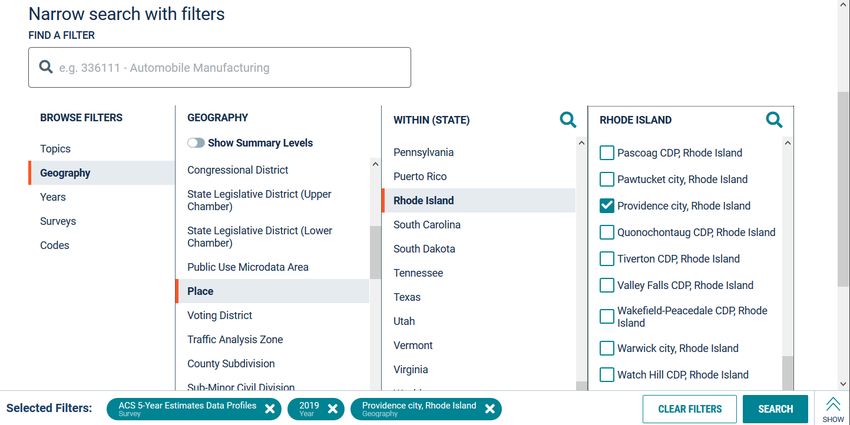
Task: Click up arrow of the state list scrollbar
Action: pos(581,143)
